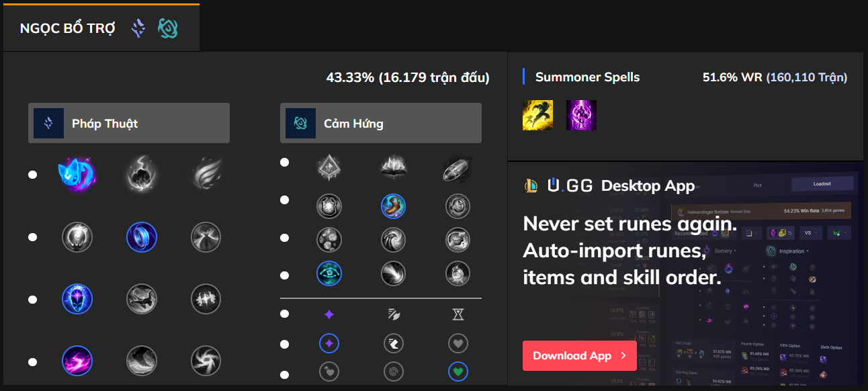
Task: Select the hourglass ability haste shard
Action: coord(458,314)
